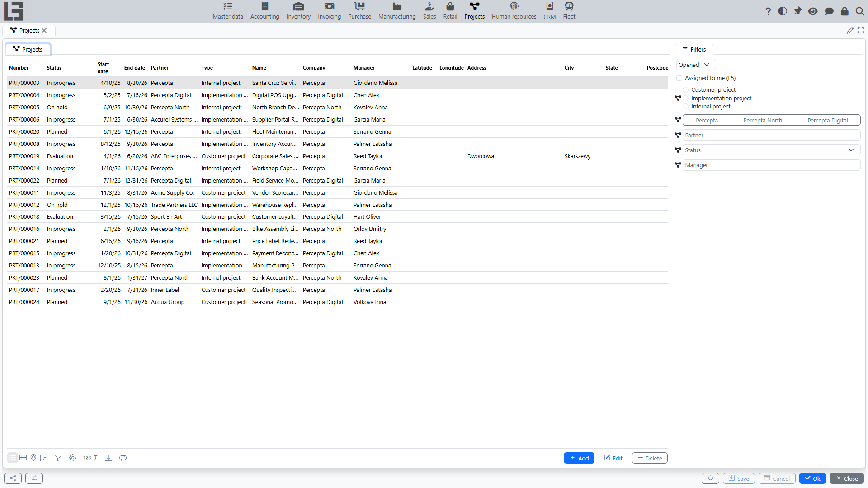Open the Filters tab
Viewport: 868px width, 488px height.
[x=694, y=49]
